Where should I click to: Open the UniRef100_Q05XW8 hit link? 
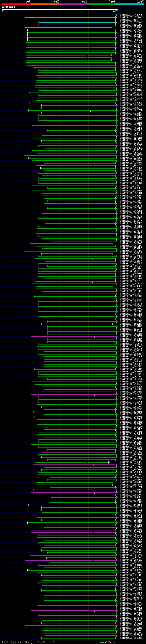[x=131, y=417]
